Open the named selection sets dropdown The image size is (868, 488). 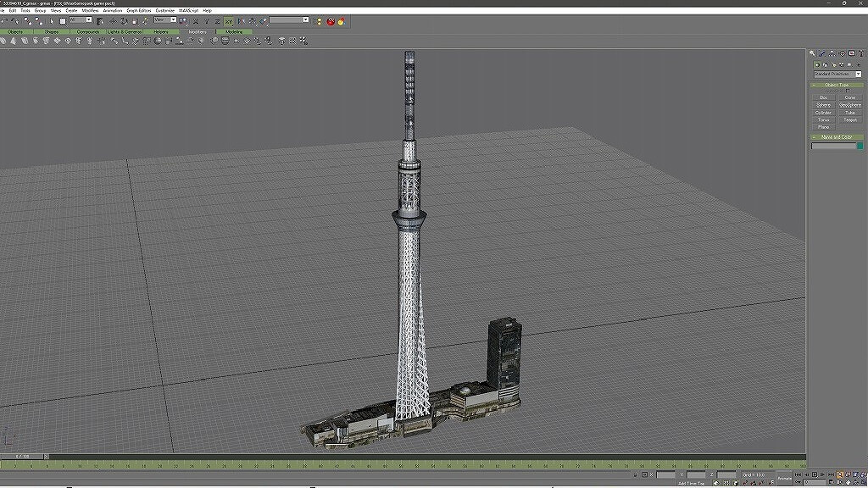click(289, 20)
